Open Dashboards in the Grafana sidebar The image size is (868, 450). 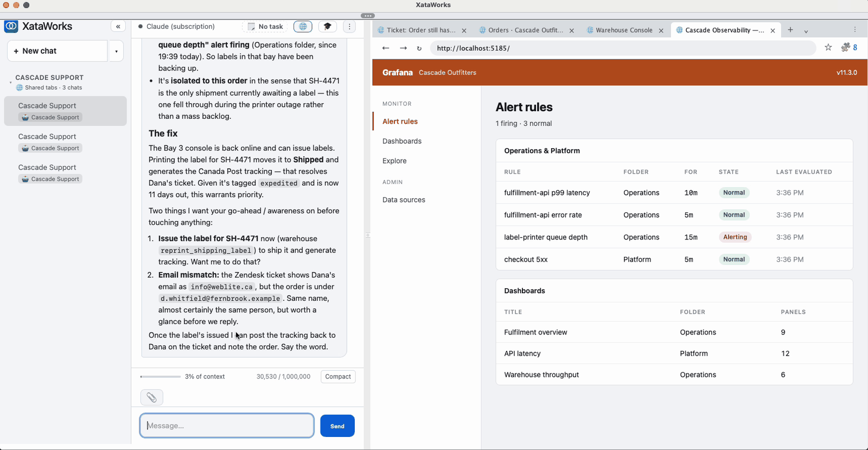(402, 141)
